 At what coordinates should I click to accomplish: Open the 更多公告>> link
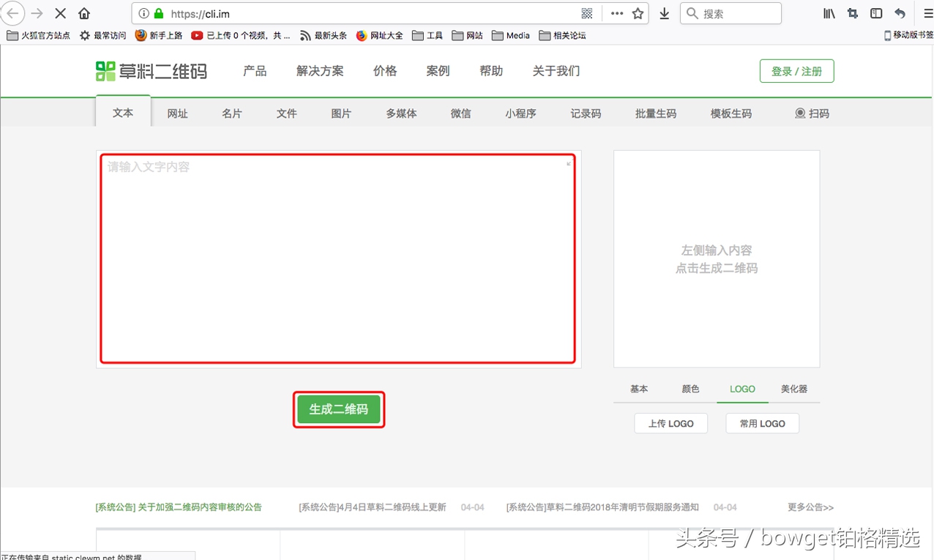(810, 507)
